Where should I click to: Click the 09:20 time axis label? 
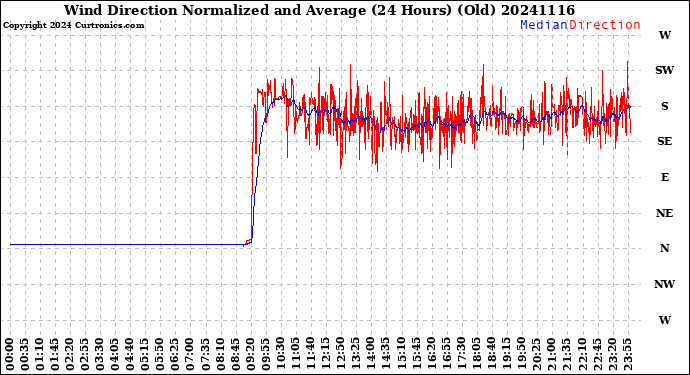[251, 354]
